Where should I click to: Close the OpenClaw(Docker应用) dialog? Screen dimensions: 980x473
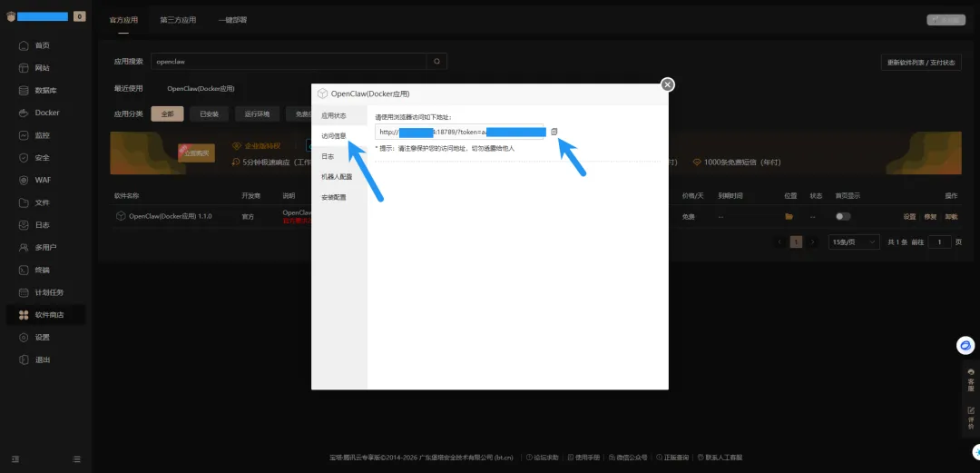point(668,84)
